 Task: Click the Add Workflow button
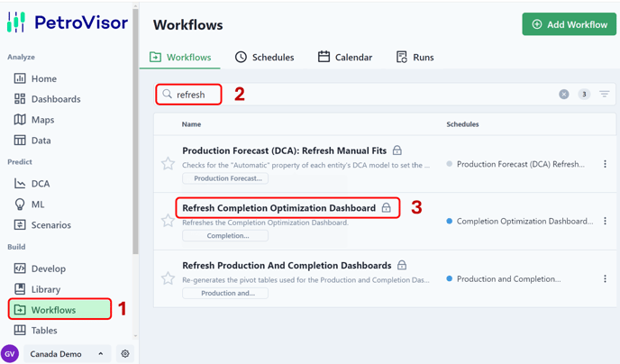coord(569,24)
